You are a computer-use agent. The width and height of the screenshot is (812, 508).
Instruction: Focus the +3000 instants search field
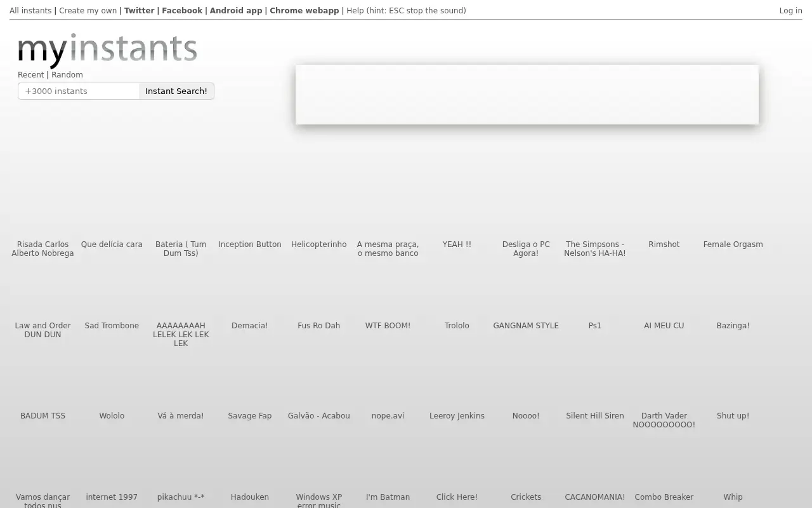(79, 91)
